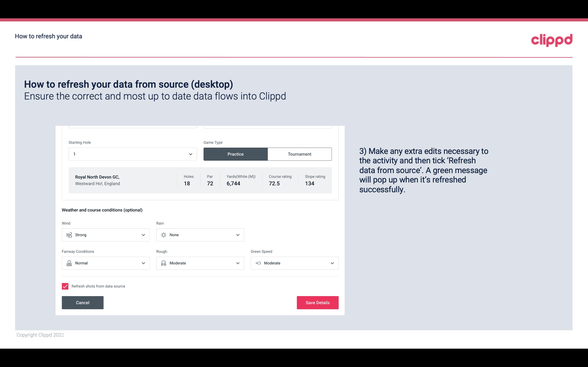This screenshot has width=588, height=367.
Task: Click the Save Details button
Action: point(317,302)
